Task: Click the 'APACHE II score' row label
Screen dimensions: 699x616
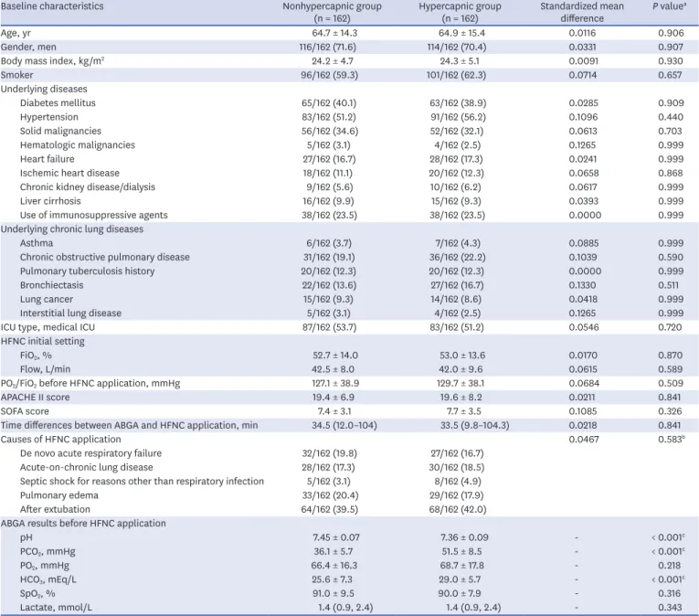Action: (35, 397)
